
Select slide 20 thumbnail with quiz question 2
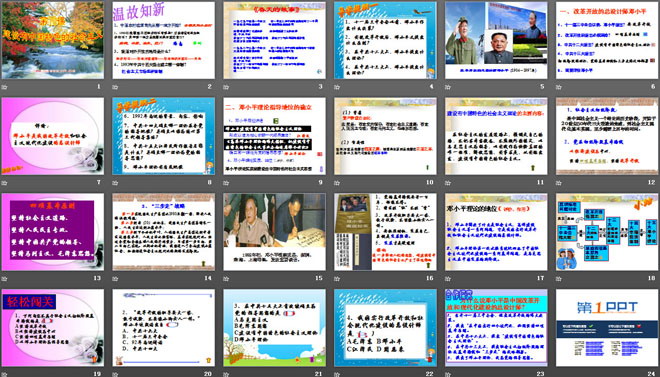coord(163,328)
